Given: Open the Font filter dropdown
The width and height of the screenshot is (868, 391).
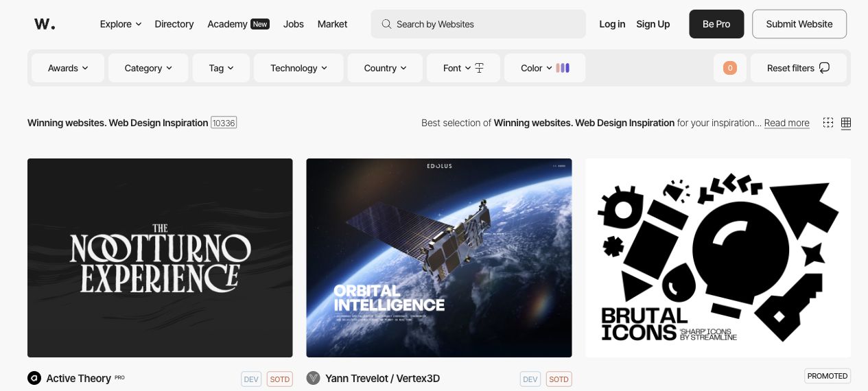Looking at the screenshot, I should tap(463, 68).
